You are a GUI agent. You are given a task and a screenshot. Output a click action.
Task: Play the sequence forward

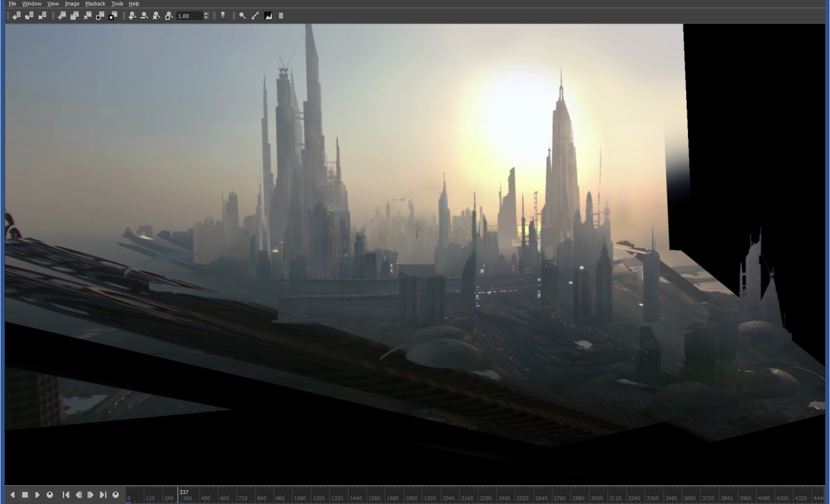[37, 495]
